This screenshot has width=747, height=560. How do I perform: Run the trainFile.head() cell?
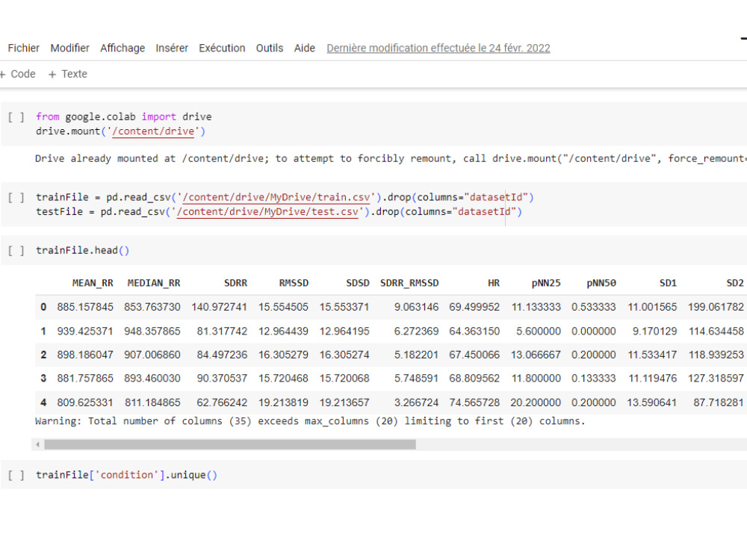click(16, 250)
